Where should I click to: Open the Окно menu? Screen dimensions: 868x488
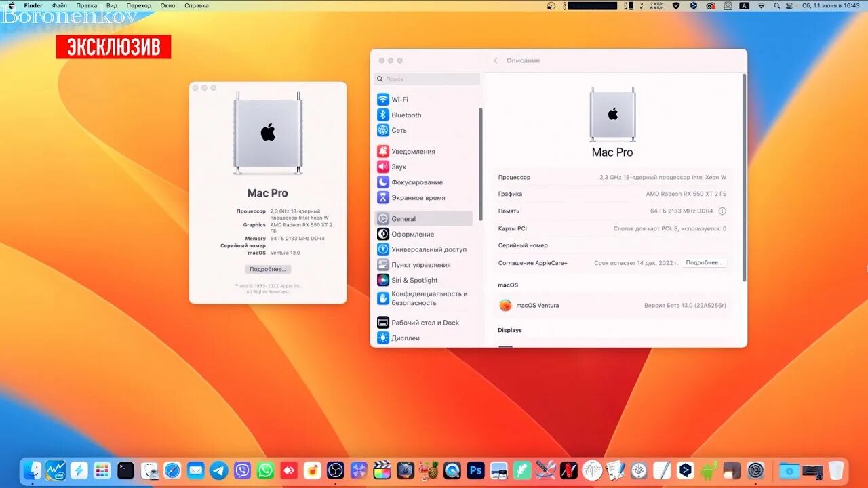point(168,5)
